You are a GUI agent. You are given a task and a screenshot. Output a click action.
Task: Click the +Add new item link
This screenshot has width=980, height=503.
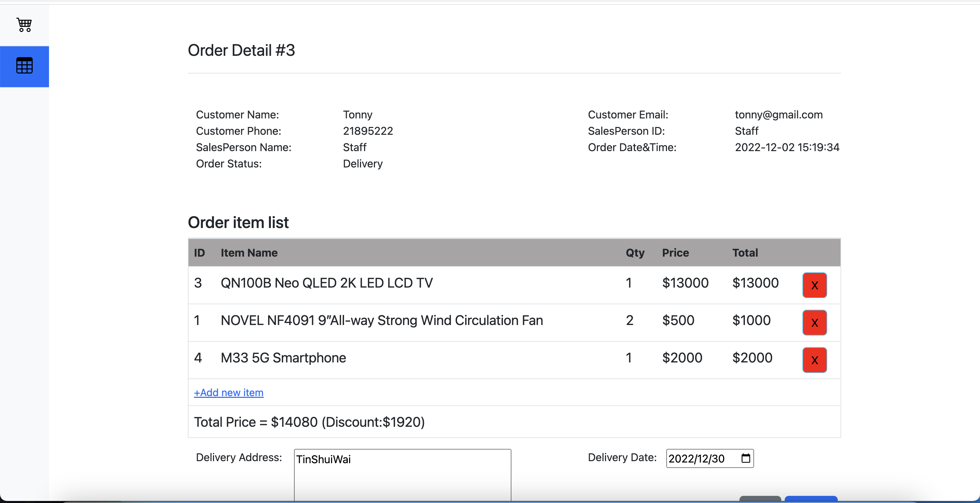tap(229, 392)
